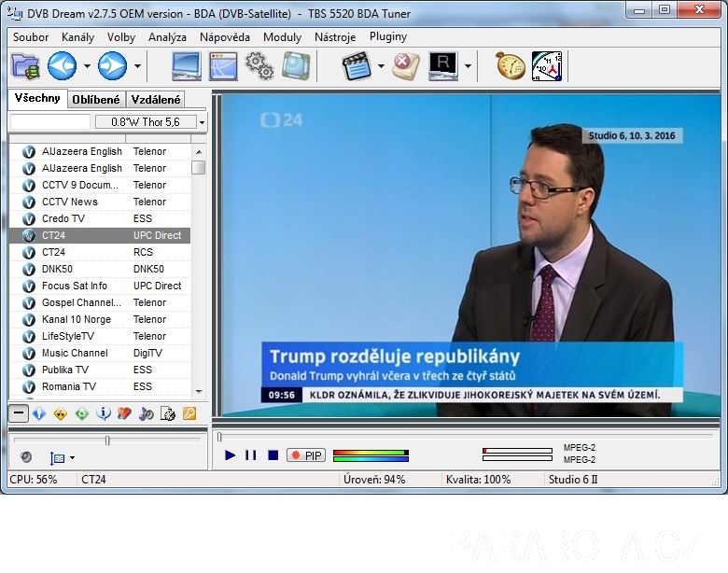Open the channel list folder icon
728x573 pixels.
[x=25, y=66]
